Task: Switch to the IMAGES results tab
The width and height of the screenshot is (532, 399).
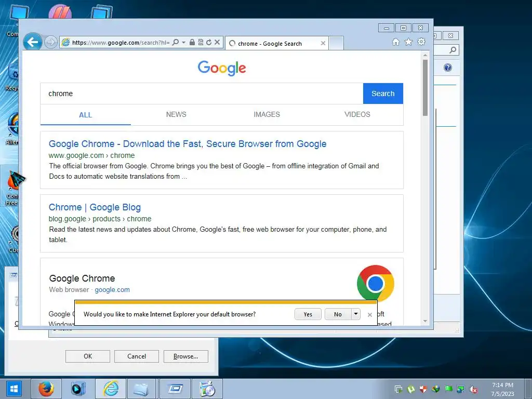Action: [267, 115]
